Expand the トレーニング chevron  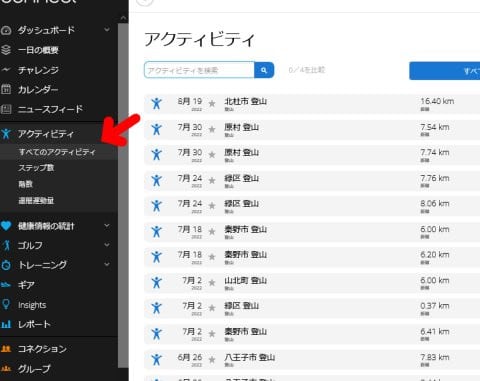pos(107,264)
